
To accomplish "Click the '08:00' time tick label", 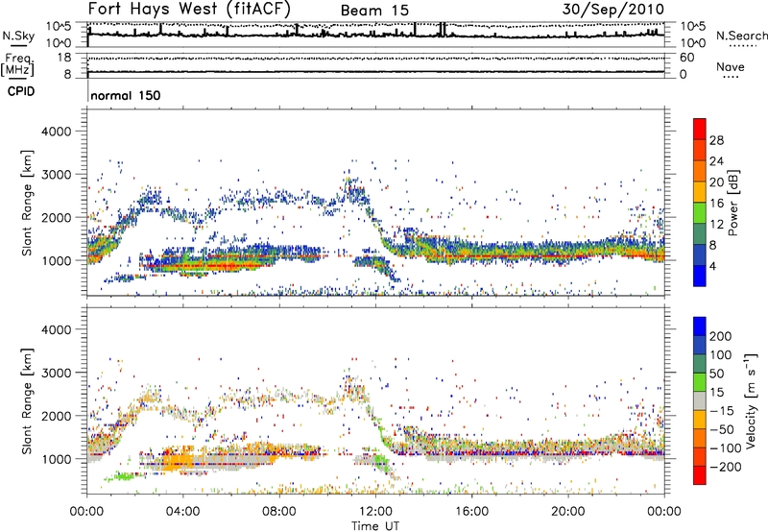I will [279, 512].
